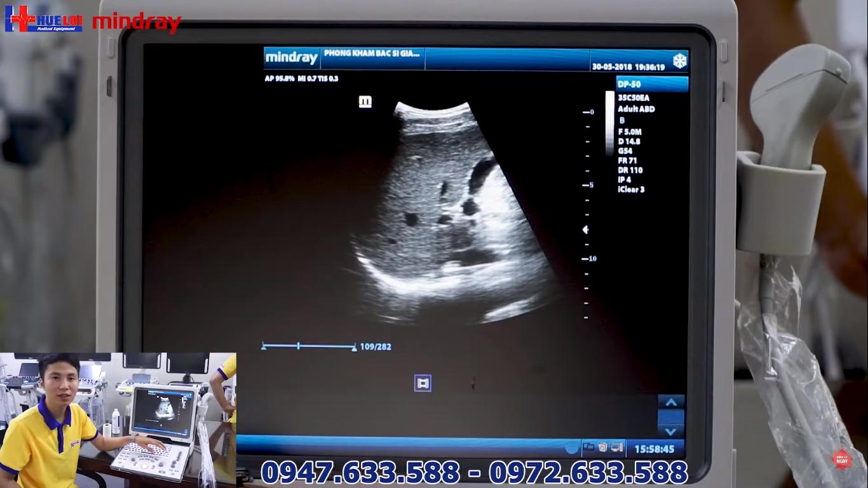This screenshot has height=488, width=868.
Task: Click the Mindray logo in header
Action: point(291,58)
